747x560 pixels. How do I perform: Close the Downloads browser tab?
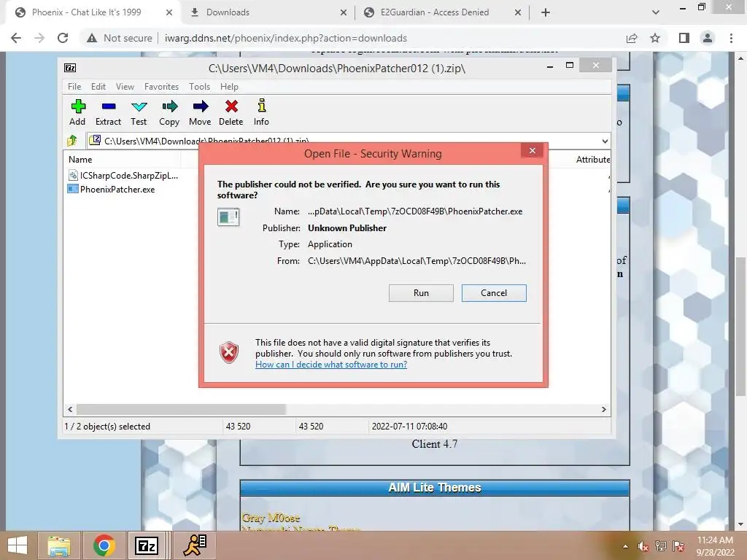[x=344, y=13]
